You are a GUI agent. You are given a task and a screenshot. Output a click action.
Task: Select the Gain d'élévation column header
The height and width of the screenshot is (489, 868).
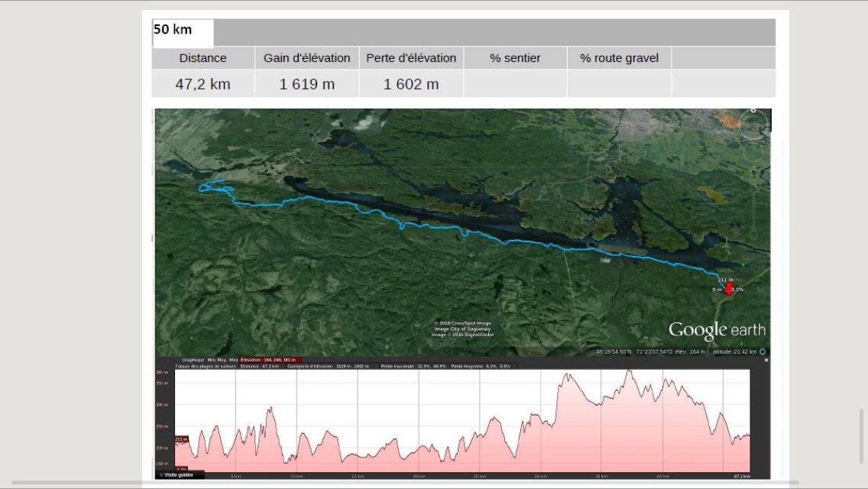[x=306, y=58]
